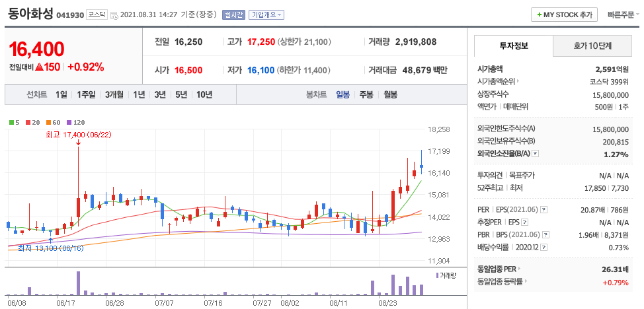Click the latest blue candlestick on the chart
The width and height of the screenshot is (644, 309).
[x=422, y=162]
